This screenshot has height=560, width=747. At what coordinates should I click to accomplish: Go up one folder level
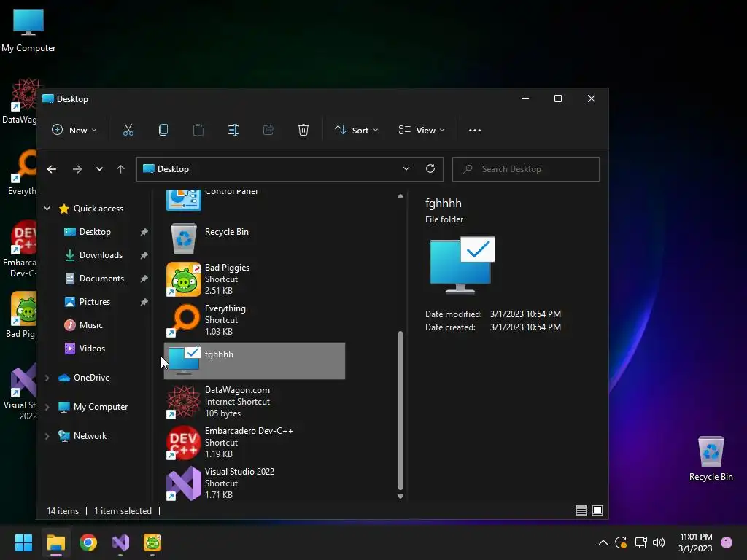120,169
